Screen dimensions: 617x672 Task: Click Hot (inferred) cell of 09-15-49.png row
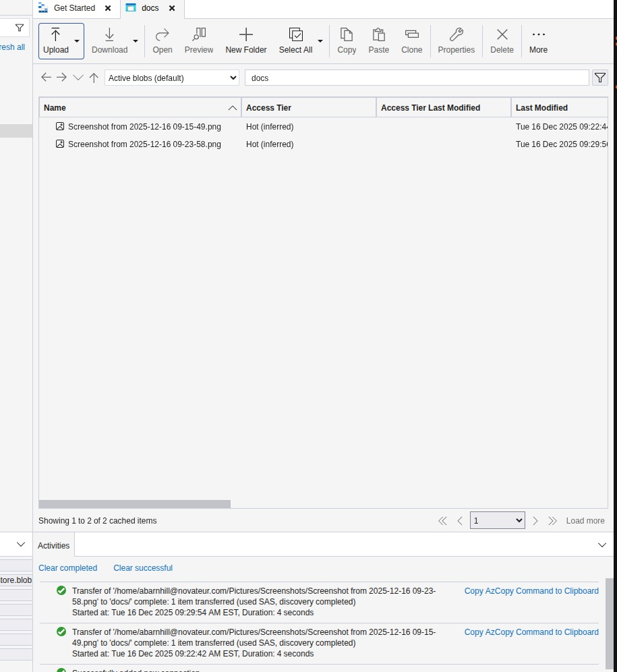pos(270,127)
